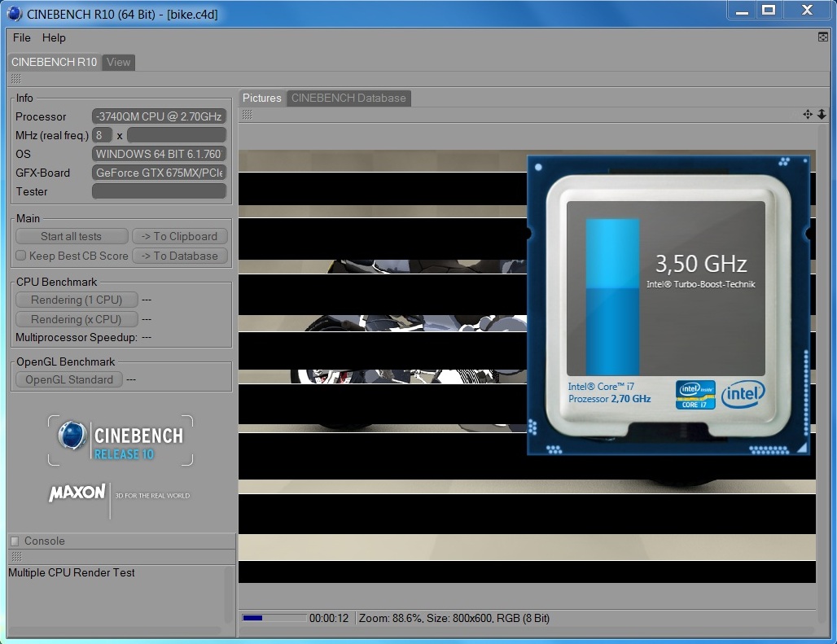Click the CINEBENCH globe icon in title bar
The height and width of the screenshot is (644, 837).
pyautogui.click(x=15, y=15)
